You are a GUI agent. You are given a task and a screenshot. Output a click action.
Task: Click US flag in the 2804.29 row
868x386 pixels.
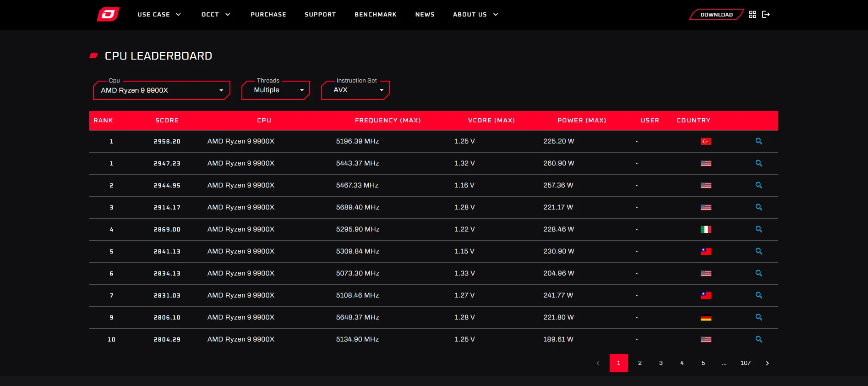706,340
